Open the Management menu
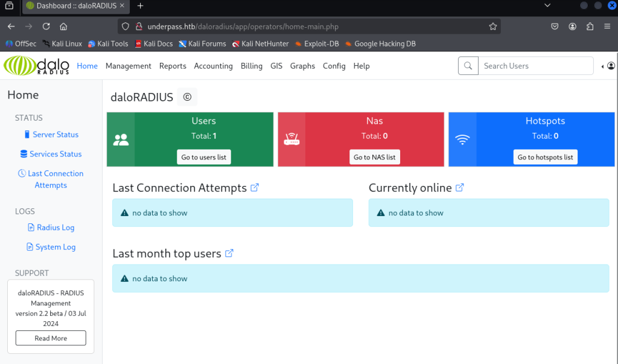This screenshot has width=618, height=364. 128,66
